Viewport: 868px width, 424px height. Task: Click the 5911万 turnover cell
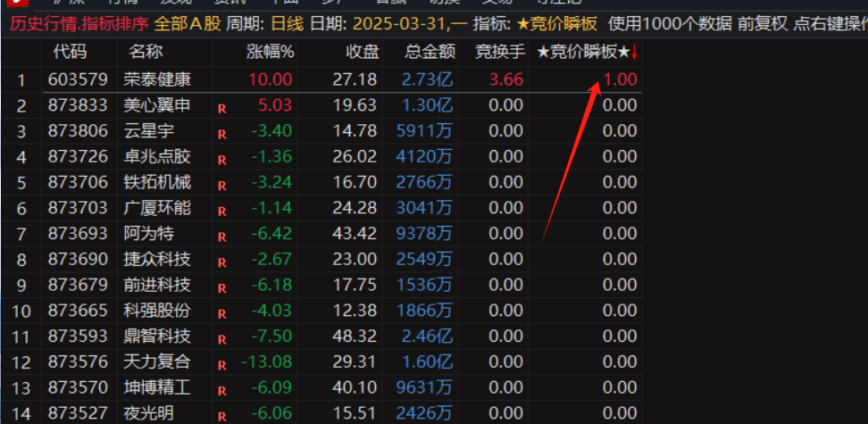[x=424, y=130]
